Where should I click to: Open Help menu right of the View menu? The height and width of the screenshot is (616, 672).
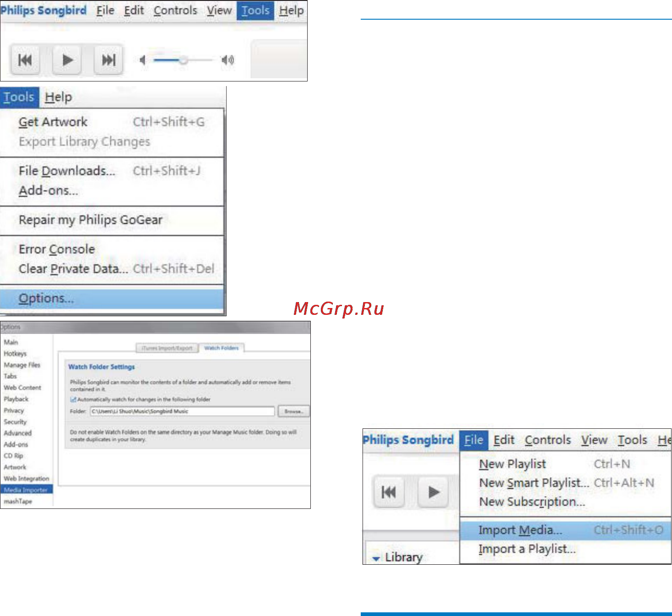[x=291, y=10]
